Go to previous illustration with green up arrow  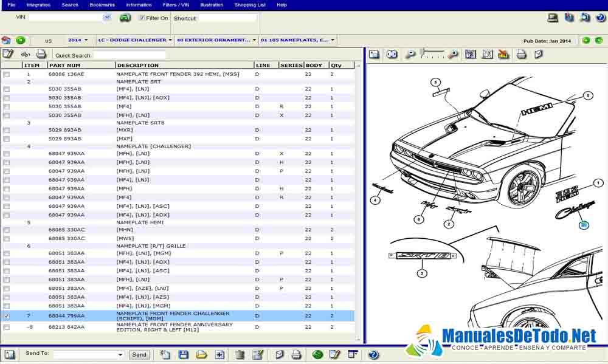coord(586,40)
